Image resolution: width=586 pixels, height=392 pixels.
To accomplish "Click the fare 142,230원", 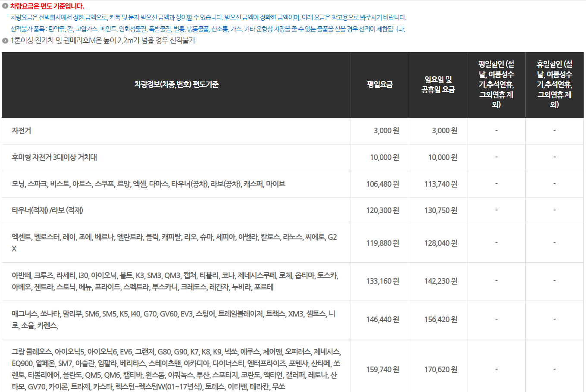I will pyautogui.click(x=441, y=281).
